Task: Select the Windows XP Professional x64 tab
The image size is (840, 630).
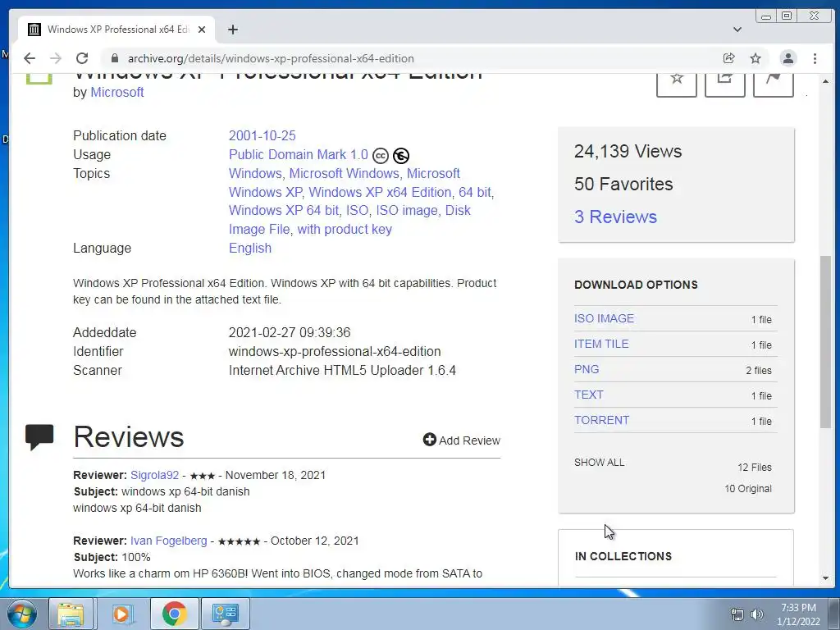Action: (x=116, y=30)
